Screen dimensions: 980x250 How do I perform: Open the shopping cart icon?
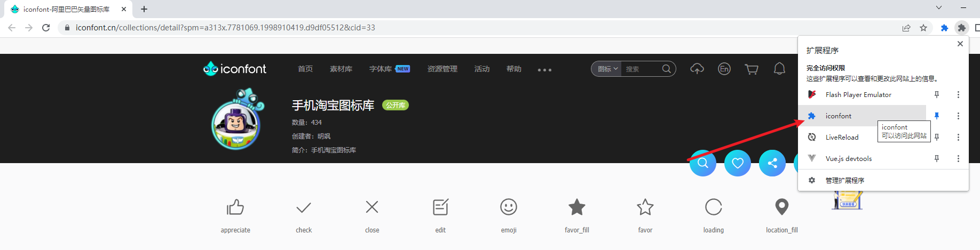pos(752,69)
